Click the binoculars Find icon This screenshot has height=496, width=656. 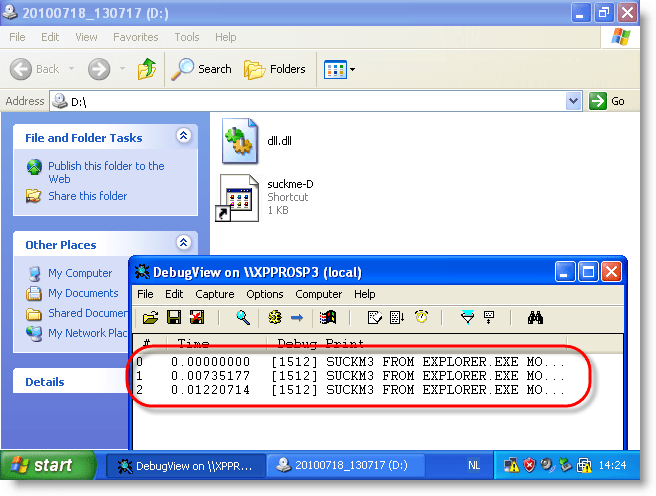click(535, 318)
